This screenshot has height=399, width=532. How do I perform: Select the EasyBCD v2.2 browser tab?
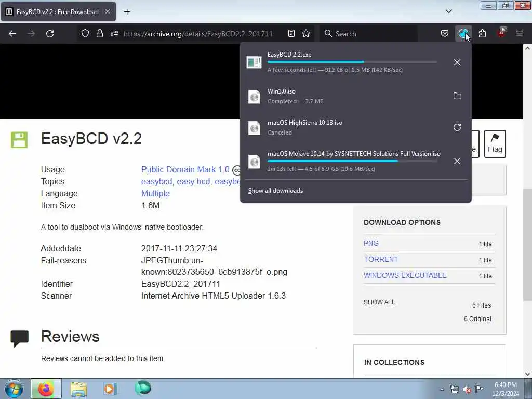point(58,11)
